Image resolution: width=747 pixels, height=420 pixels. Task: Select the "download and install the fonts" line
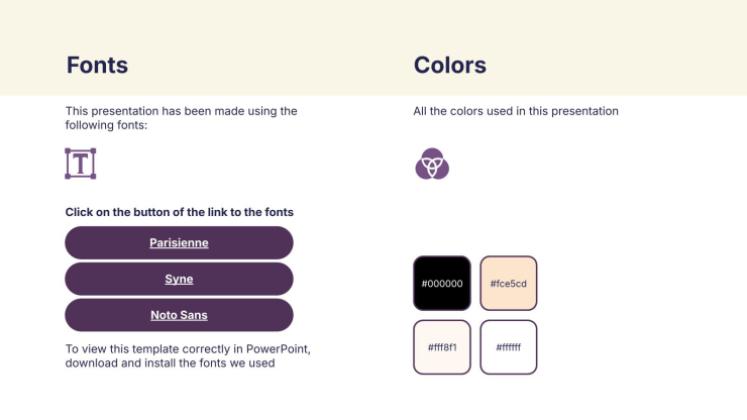pos(170,363)
